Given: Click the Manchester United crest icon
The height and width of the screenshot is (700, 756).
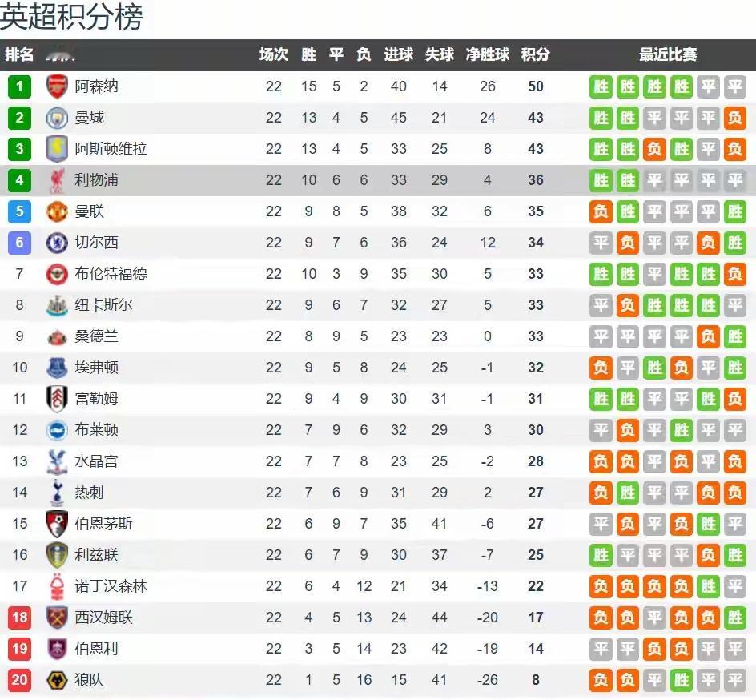Looking at the screenshot, I should tap(58, 211).
